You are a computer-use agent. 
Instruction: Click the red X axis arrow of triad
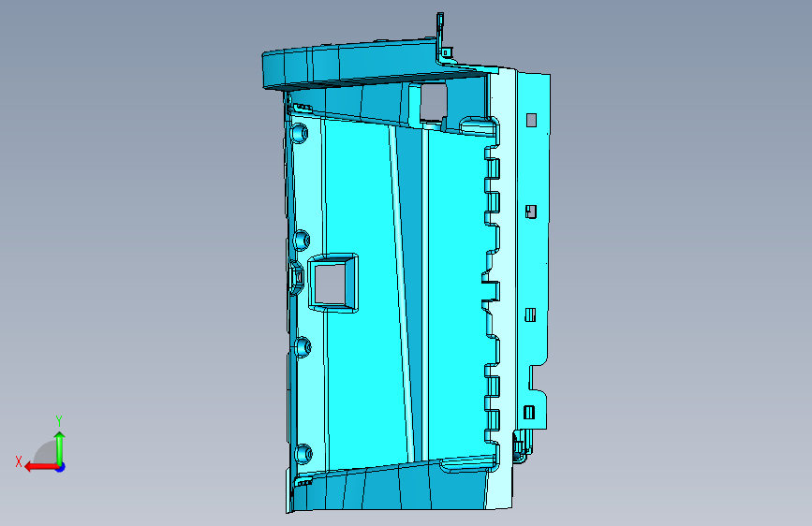point(41,467)
